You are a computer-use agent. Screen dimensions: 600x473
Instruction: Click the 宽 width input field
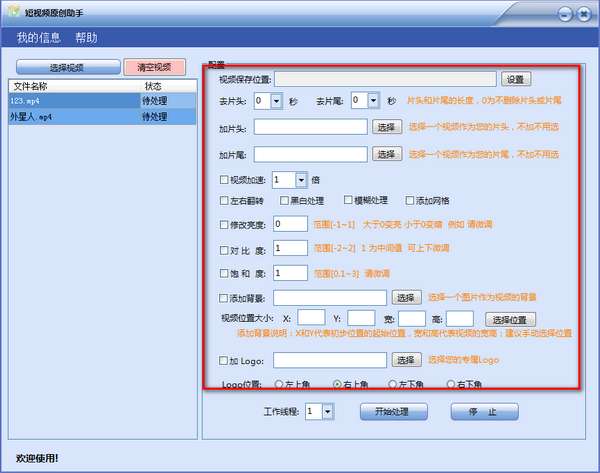point(412,318)
